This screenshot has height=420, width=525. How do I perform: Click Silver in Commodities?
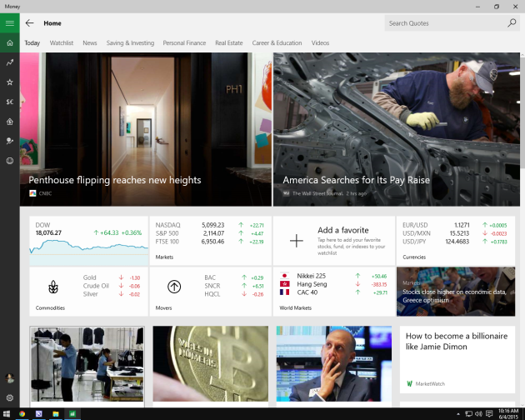tap(112, 294)
